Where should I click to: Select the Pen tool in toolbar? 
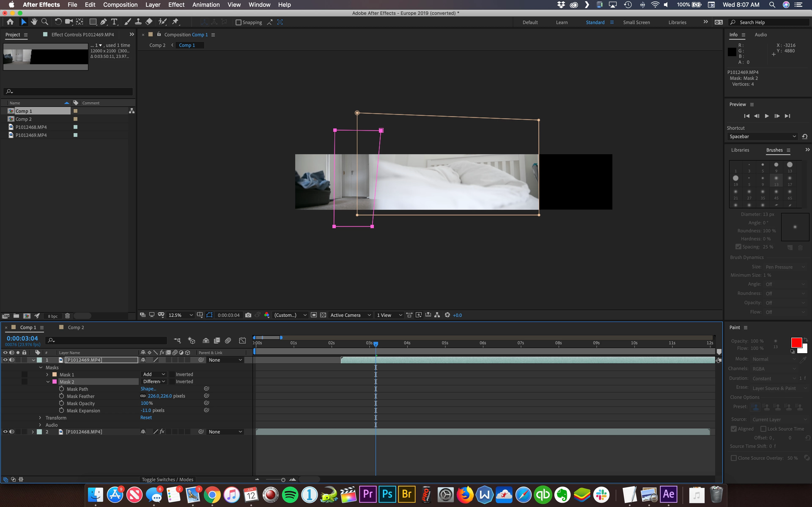point(104,22)
